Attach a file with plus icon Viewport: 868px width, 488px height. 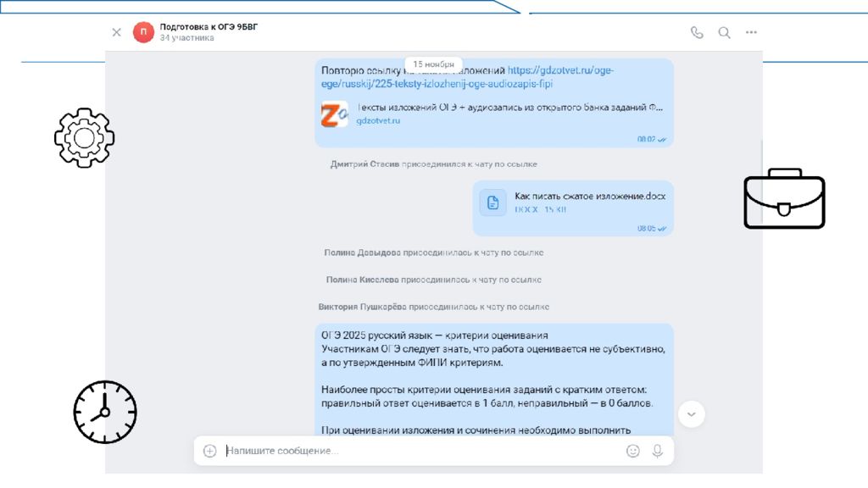[210, 451]
